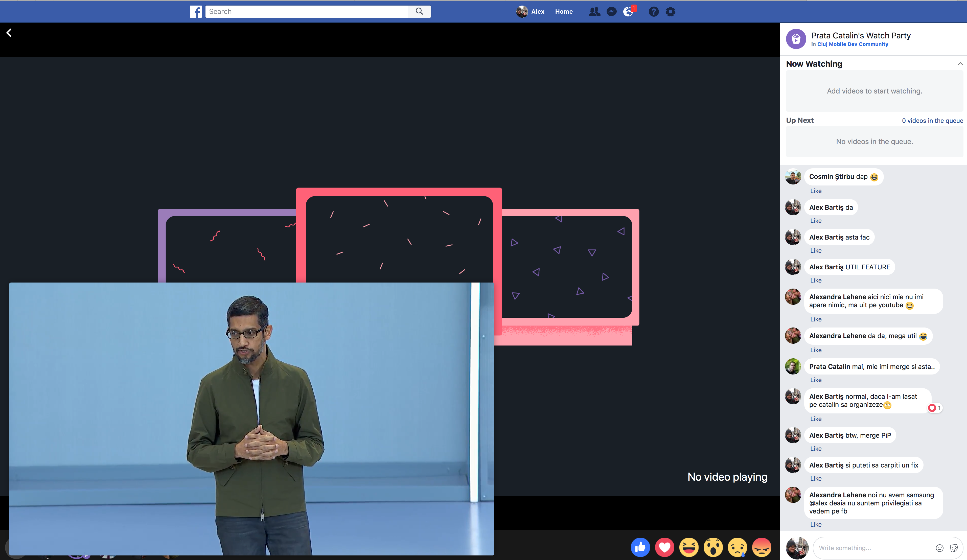Viewport: 967px width, 560px height.
Task: React with the Wow face
Action: click(713, 547)
